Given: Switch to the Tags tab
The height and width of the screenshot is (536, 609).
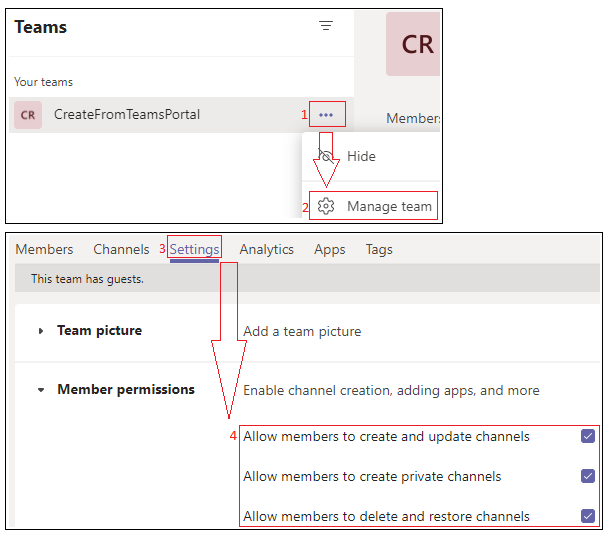Looking at the screenshot, I should tap(379, 249).
